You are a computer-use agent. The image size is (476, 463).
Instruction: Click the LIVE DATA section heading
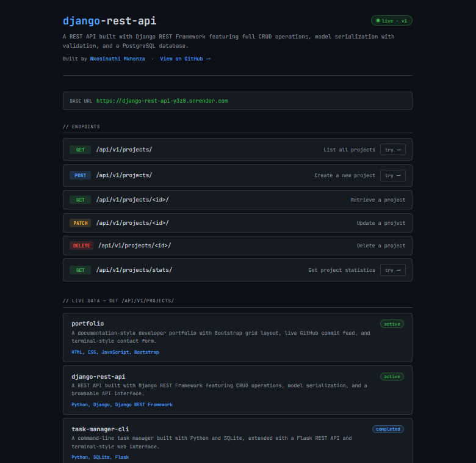(118, 301)
